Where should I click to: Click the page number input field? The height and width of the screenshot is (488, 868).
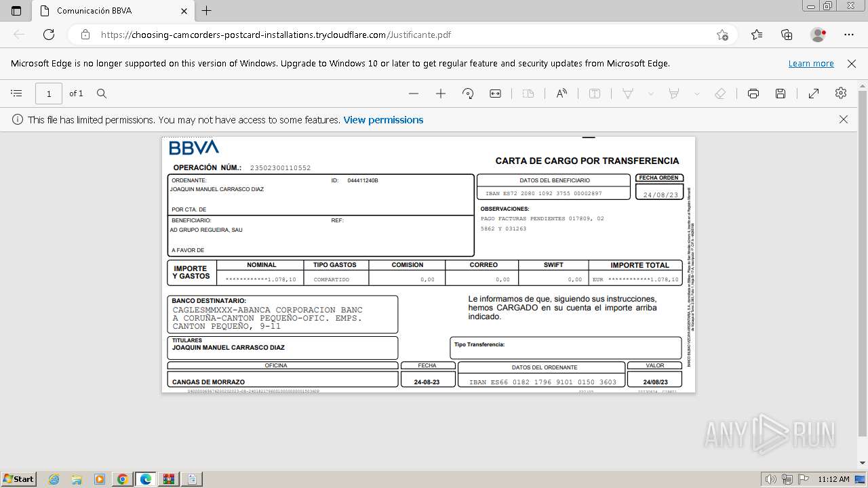[x=49, y=94]
